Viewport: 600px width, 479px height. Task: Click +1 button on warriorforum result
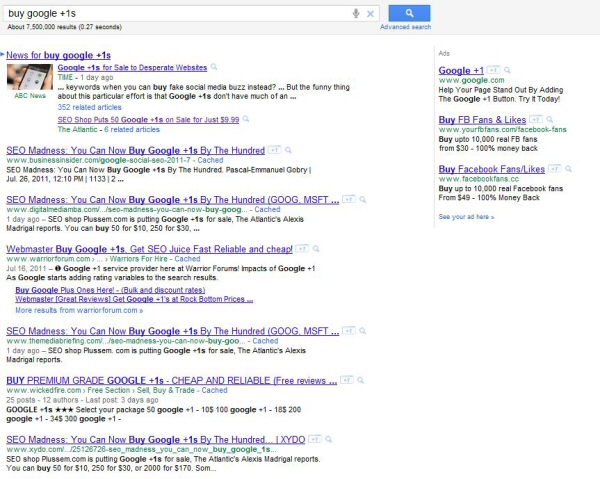[x=302, y=249]
